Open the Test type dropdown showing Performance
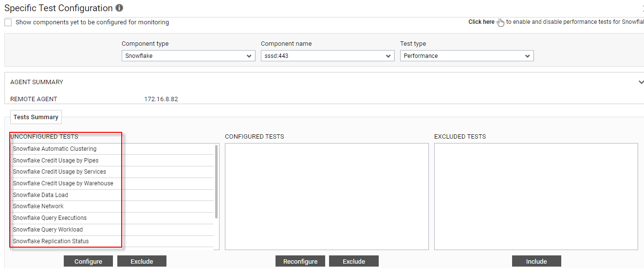 467,56
